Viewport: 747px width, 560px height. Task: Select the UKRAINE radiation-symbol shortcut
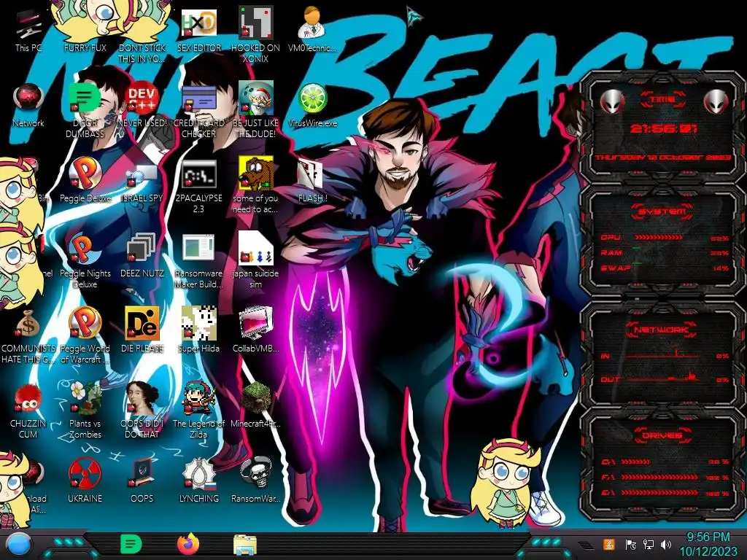click(85, 481)
